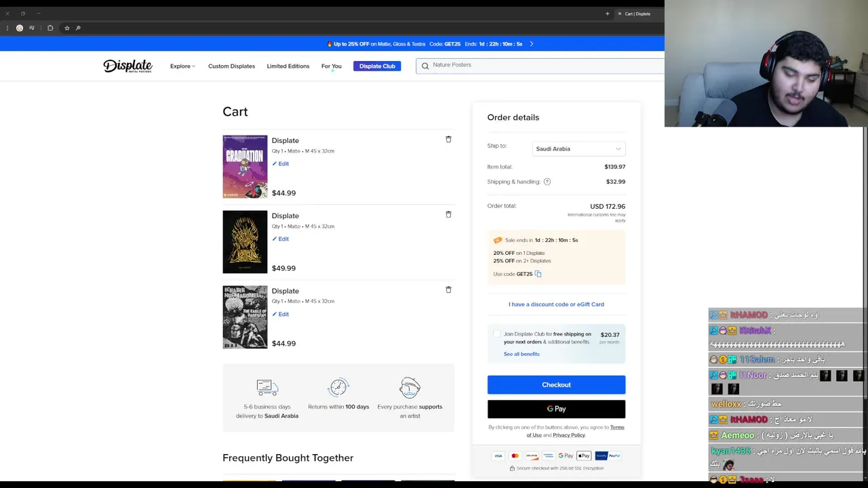This screenshot has height=488, width=868.
Task: Open the browser extensions puzzle icon
Action: [x=50, y=28]
